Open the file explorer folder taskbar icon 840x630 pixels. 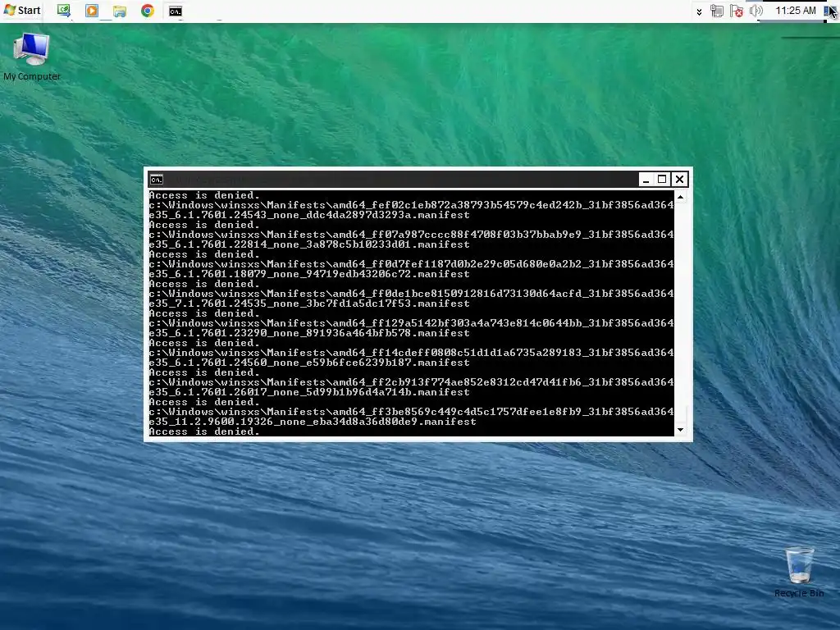pyautogui.click(x=120, y=11)
